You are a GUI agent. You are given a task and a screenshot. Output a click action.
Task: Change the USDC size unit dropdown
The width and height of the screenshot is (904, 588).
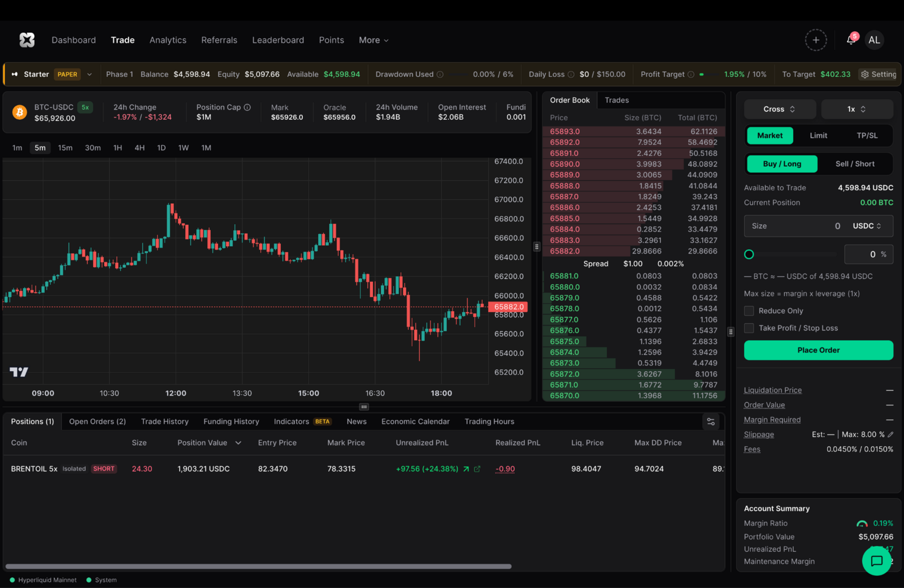coord(867,226)
